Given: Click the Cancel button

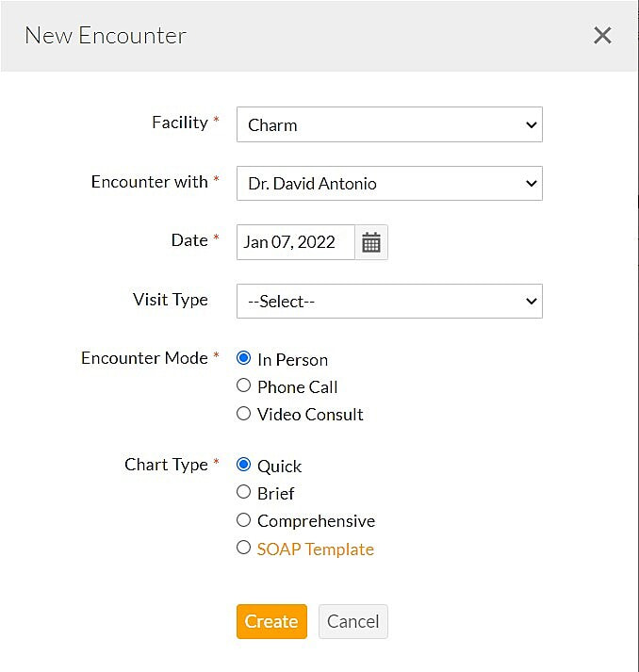Looking at the screenshot, I should [x=352, y=622].
